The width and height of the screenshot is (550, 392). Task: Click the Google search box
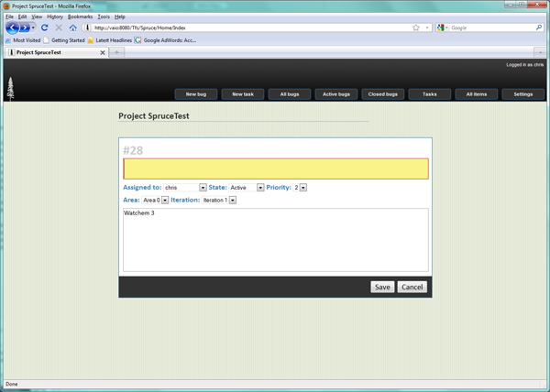coord(491,27)
